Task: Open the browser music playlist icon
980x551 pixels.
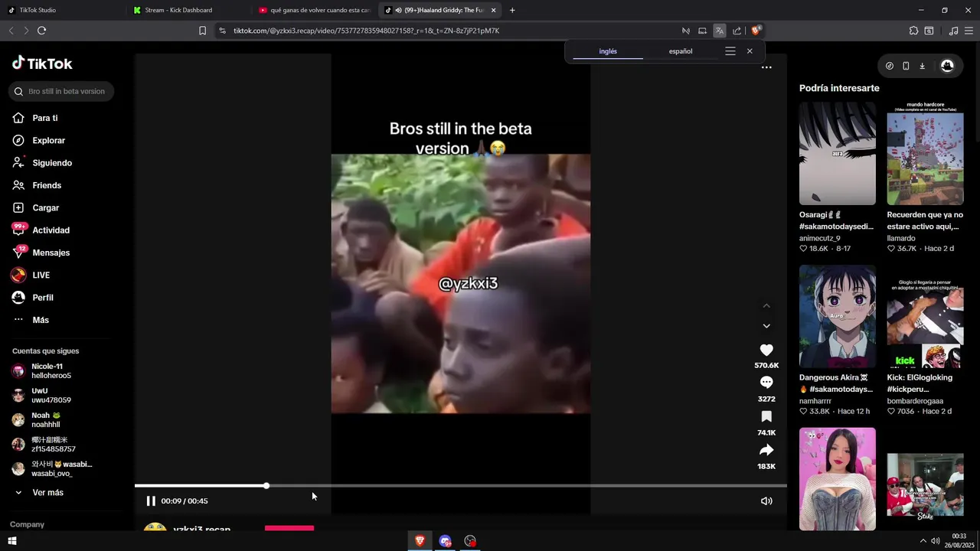Action: [x=953, y=31]
